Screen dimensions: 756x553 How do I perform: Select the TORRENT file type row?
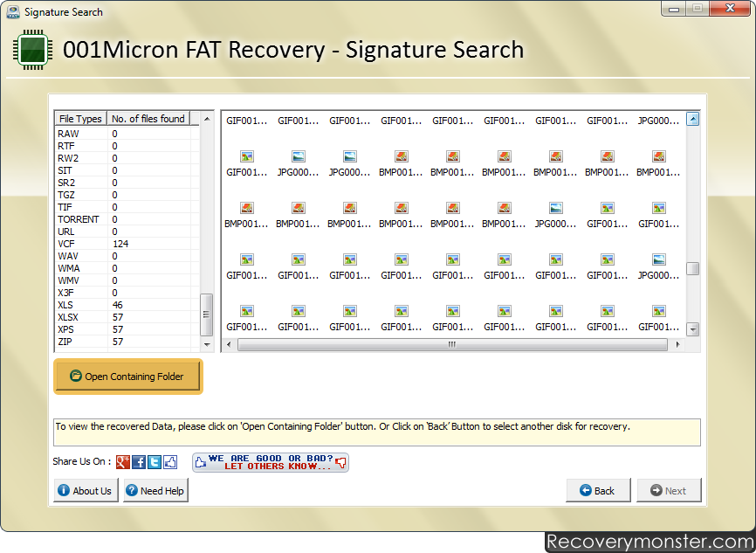(x=127, y=219)
